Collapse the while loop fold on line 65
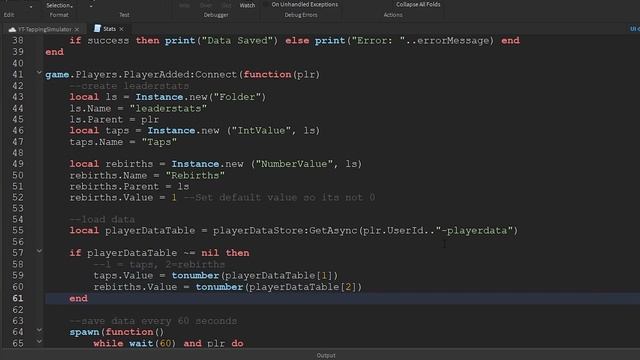 39,341
